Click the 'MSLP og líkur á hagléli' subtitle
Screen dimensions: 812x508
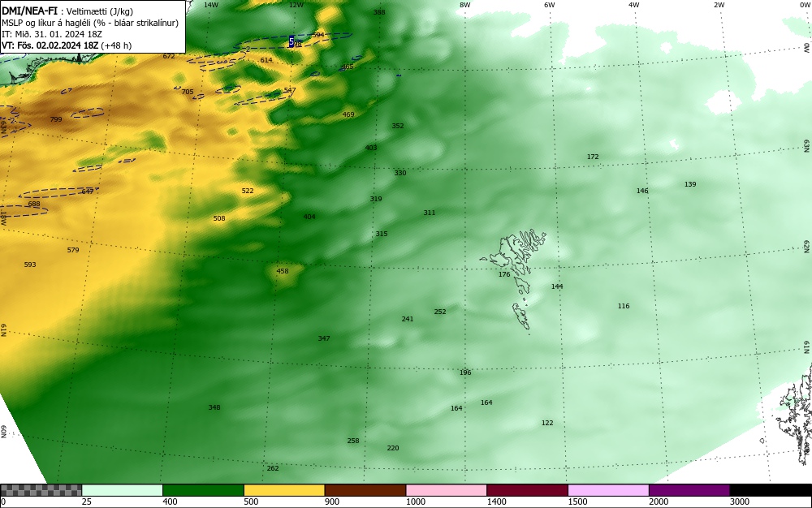pos(90,23)
